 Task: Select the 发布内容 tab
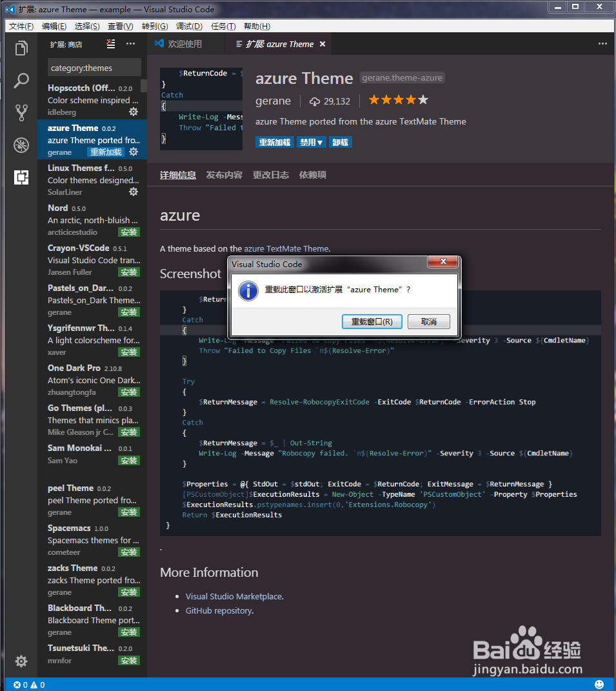pos(224,175)
